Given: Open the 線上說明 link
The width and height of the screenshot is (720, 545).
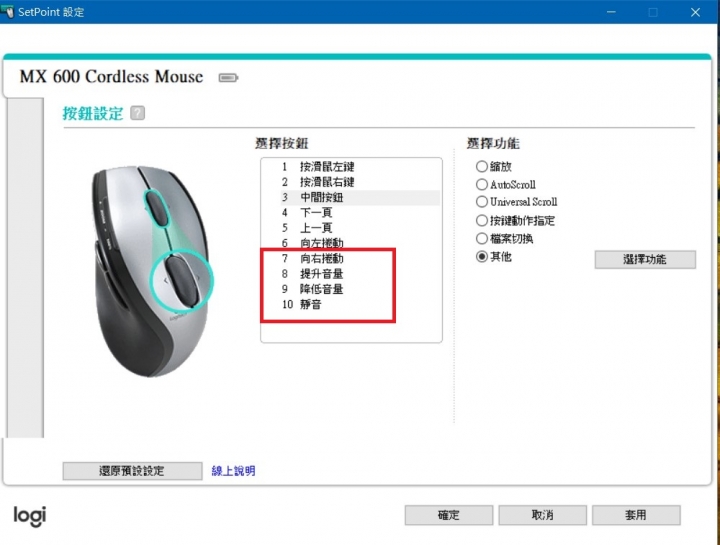Looking at the screenshot, I should click(233, 471).
